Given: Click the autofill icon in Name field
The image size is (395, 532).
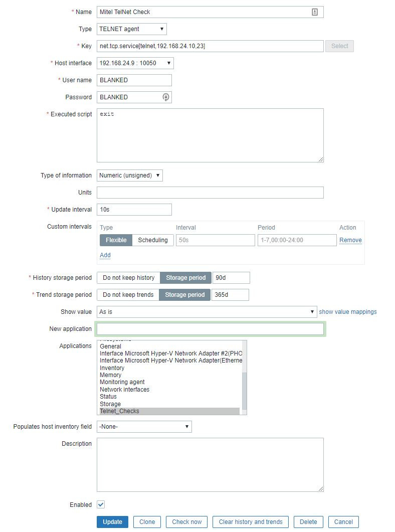Looking at the screenshot, I should (315, 12).
